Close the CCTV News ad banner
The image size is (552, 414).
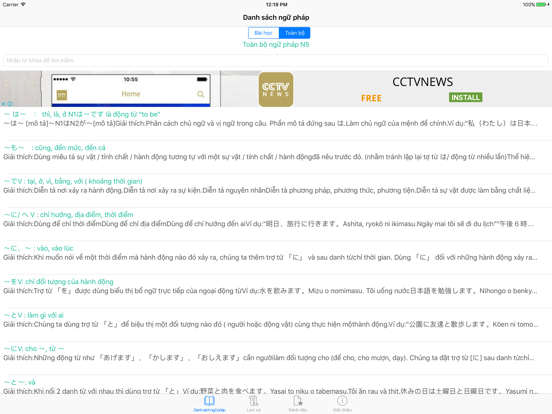3,104
